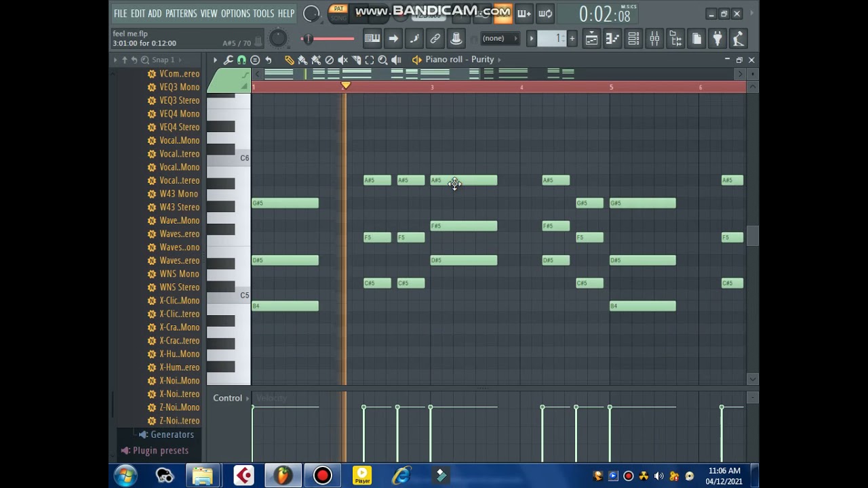The height and width of the screenshot is (488, 868).
Task: Click the browser search magnifier icon
Action: 145,60
